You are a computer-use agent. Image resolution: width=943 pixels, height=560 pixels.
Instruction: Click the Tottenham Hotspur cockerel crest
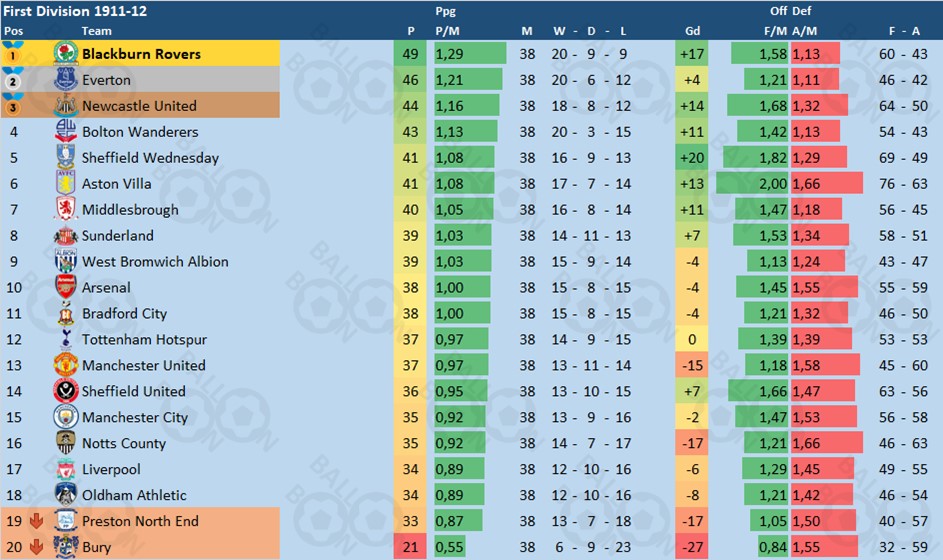66,339
